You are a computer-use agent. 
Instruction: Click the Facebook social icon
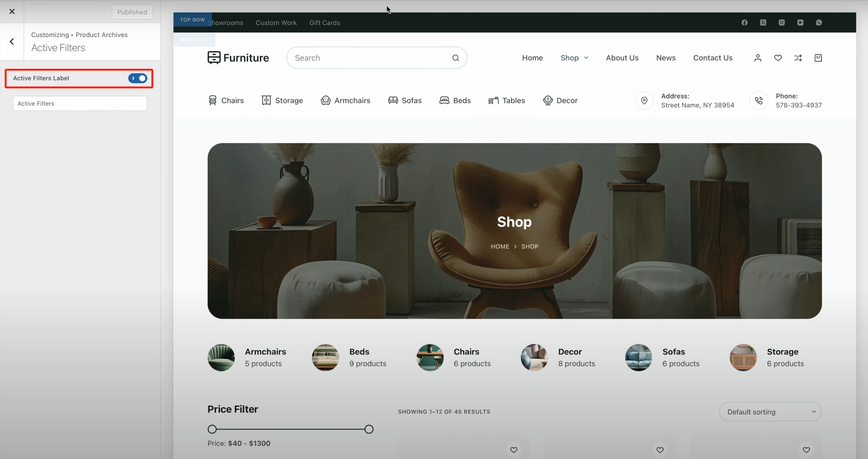(744, 23)
